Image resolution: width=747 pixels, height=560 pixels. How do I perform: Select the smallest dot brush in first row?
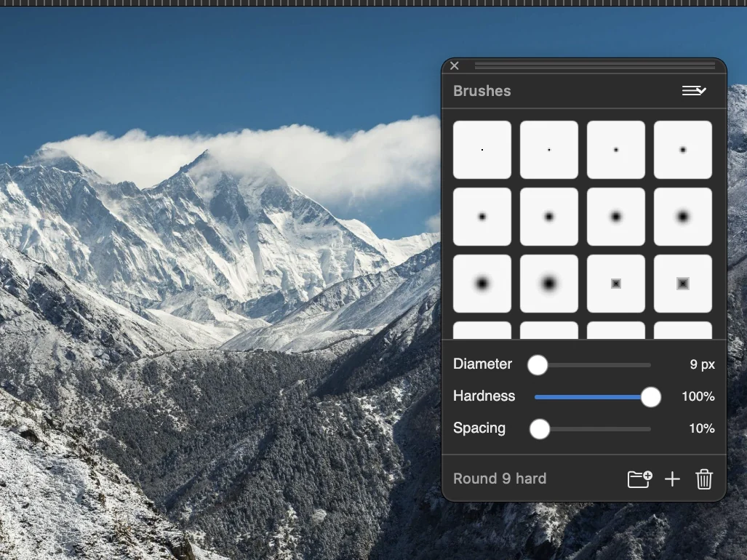tap(482, 150)
